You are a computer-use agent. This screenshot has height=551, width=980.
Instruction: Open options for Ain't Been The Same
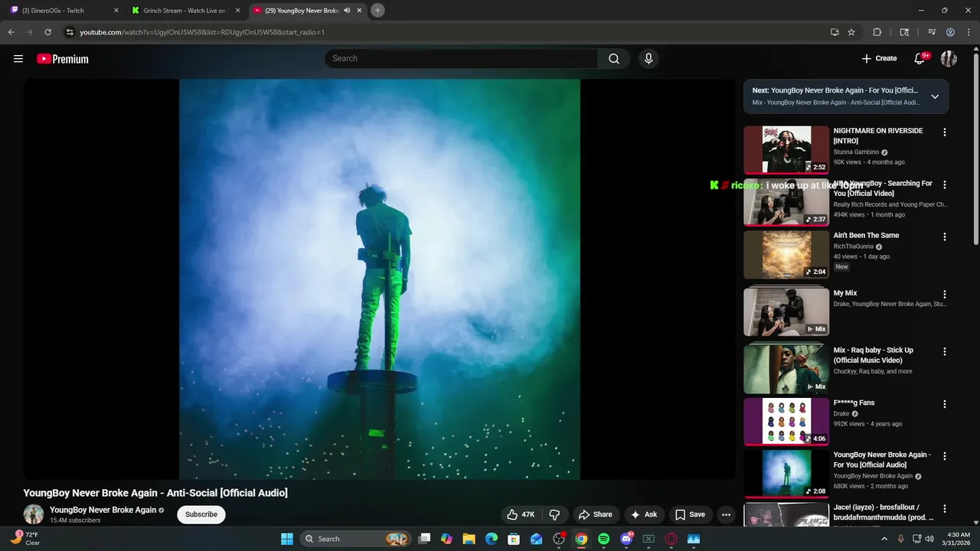pyautogui.click(x=945, y=237)
